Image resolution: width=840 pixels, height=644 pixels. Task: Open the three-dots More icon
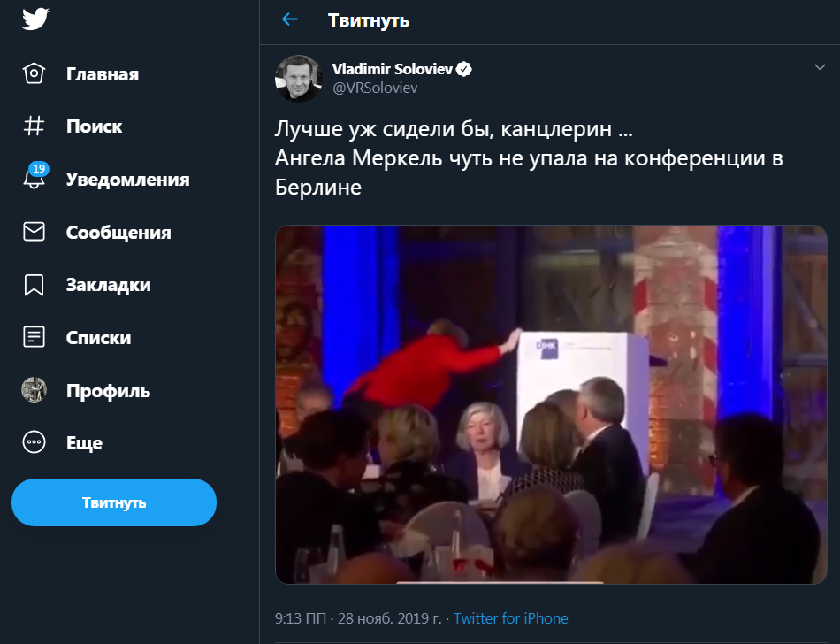click(34, 442)
